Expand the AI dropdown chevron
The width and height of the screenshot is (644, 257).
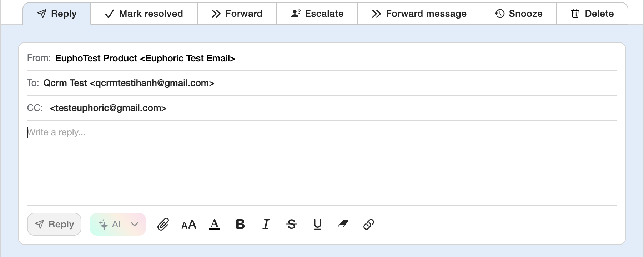[x=135, y=224]
